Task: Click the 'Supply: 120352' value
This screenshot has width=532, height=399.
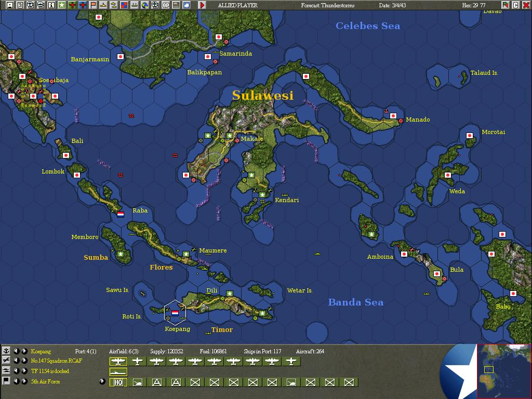Action: coord(167,351)
